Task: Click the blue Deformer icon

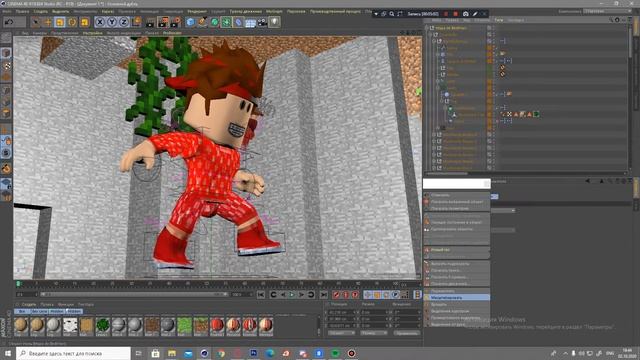Action: (x=238, y=22)
